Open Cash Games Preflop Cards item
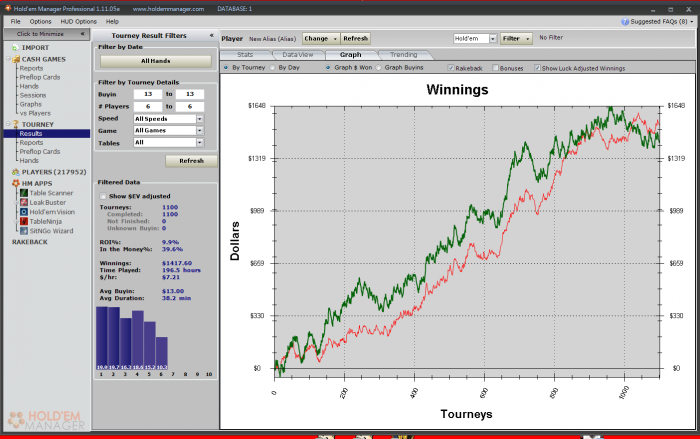Image resolution: width=700 pixels, height=439 pixels. click(x=40, y=77)
